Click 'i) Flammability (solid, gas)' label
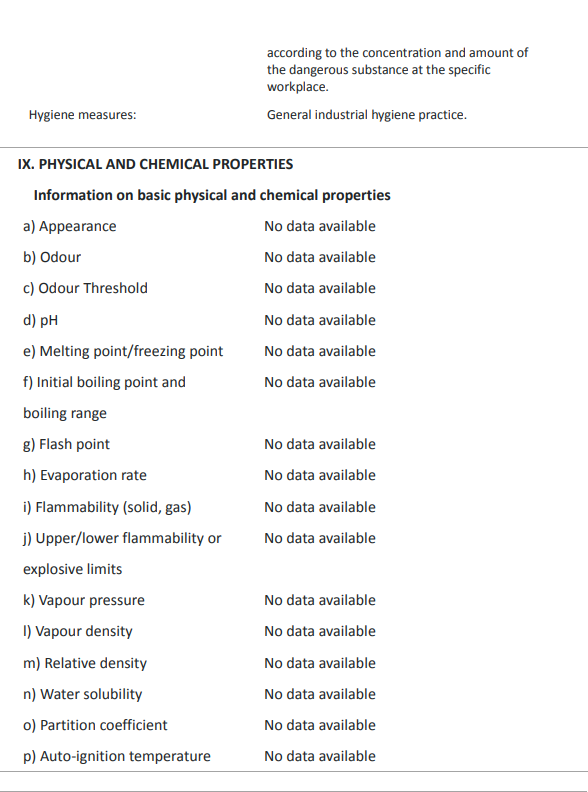The width and height of the screenshot is (588, 792). click(x=107, y=507)
